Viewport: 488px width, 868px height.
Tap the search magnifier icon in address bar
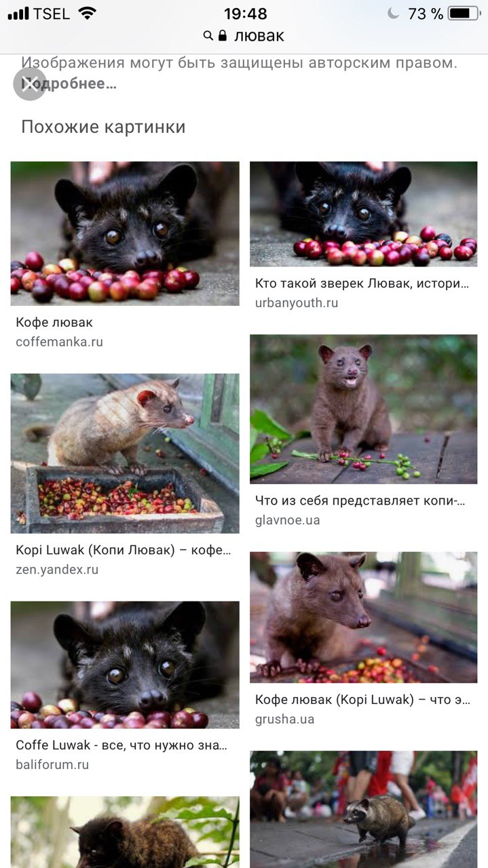click(x=208, y=36)
